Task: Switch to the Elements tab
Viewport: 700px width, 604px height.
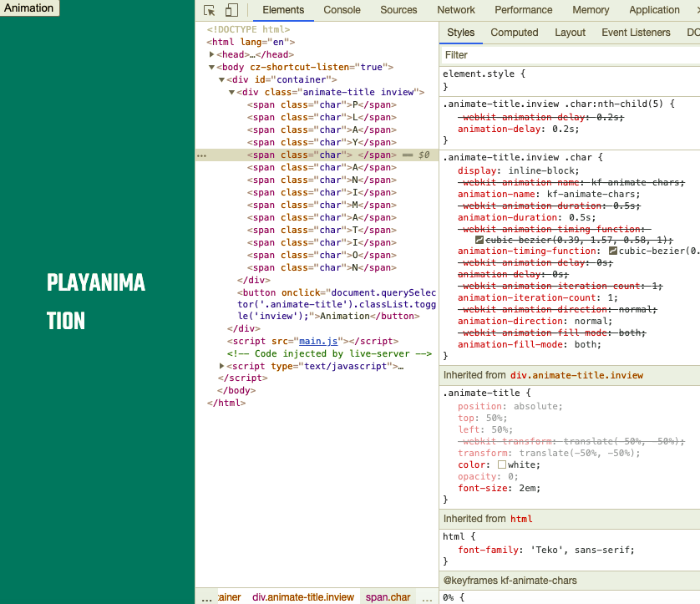Action: pos(283,10)
